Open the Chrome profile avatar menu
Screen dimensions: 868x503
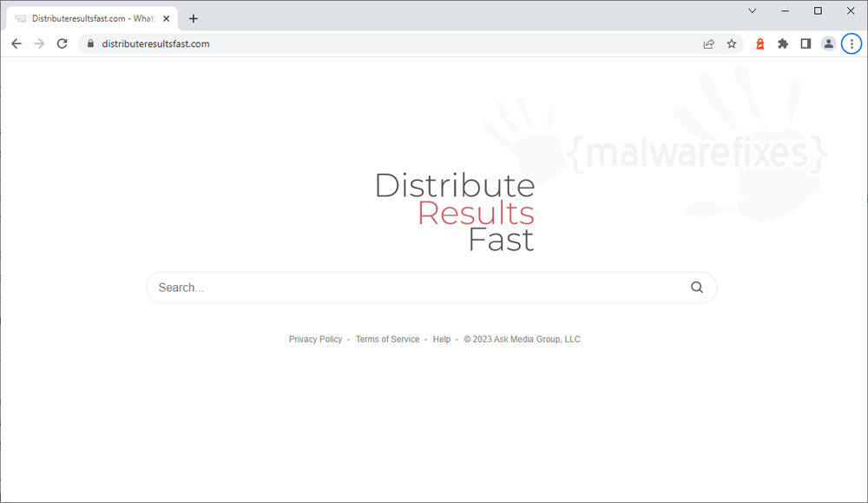click(x=828, y=43)
